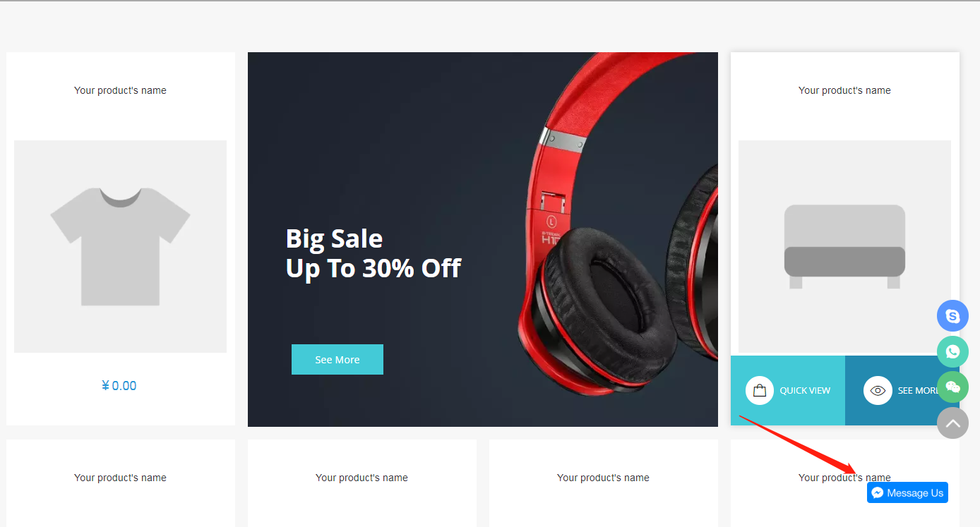The width and height of the screenshot is (980, 527).
Task: Click the Big Sale Up To 30% Off headline
Action: coord(374,253)
